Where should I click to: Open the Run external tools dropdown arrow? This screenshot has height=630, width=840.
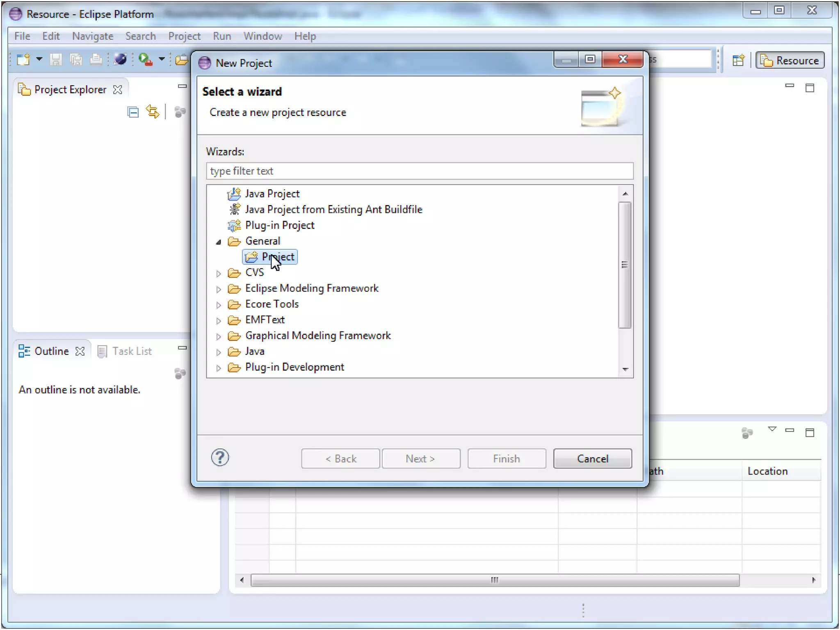162,59
